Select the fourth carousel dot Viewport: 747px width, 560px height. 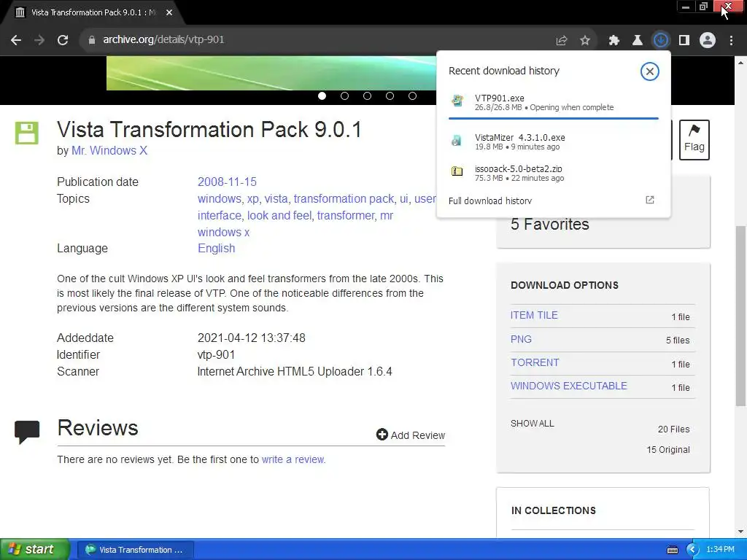pyautogui.click(x=390, y=96)
